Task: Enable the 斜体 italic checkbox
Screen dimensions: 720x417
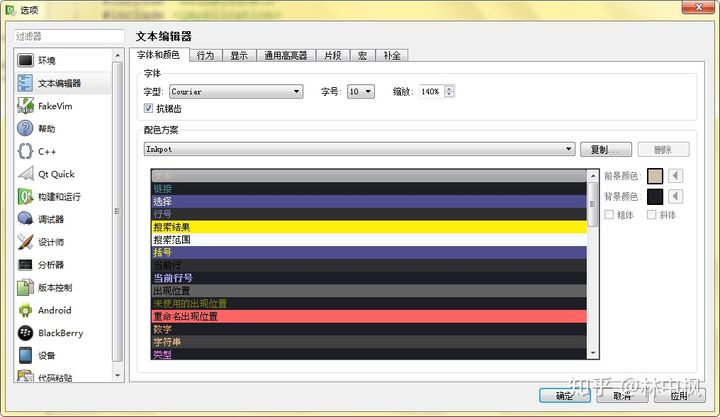Action: click(652, 215)
